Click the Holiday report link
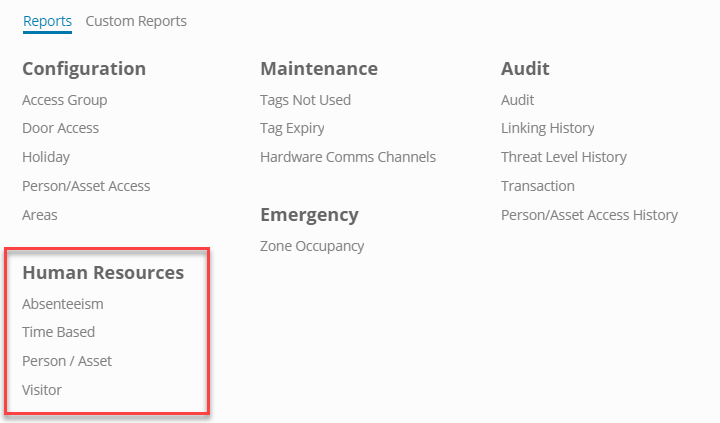The height and width of the screenshot is (423, 720). (x=46, y=157)
